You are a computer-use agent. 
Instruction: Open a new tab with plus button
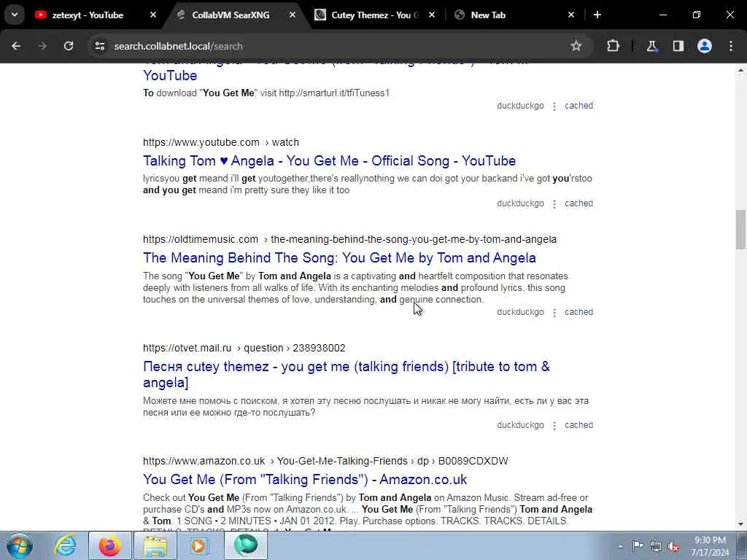[597, 15]
